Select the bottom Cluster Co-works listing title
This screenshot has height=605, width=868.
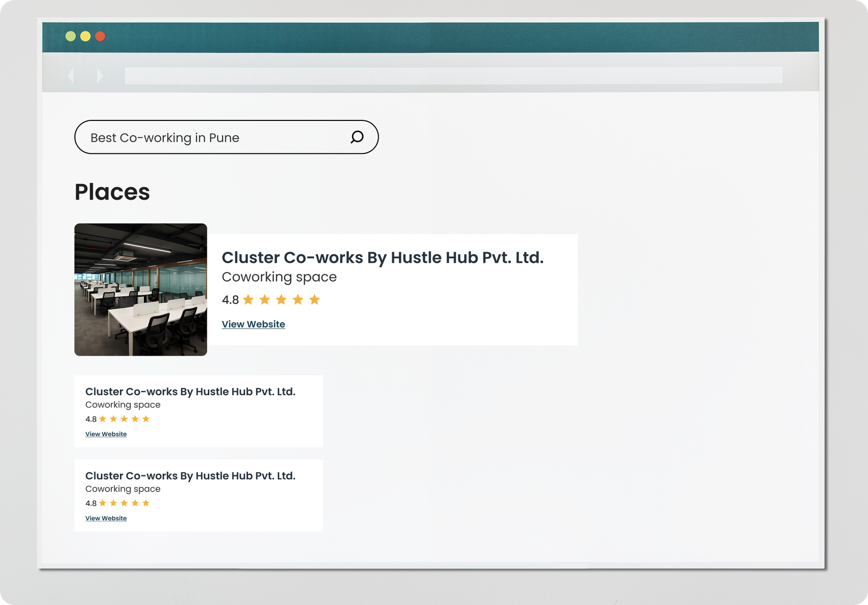[190, 475]
